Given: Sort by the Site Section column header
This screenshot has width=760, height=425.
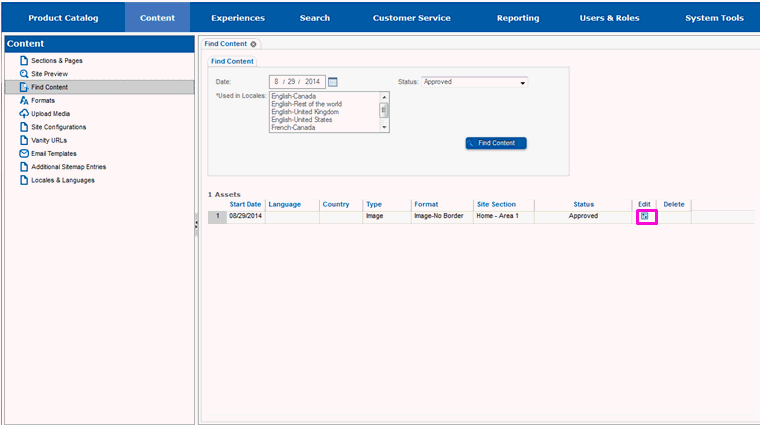Looking at the screenshot, I should (496, 205).
